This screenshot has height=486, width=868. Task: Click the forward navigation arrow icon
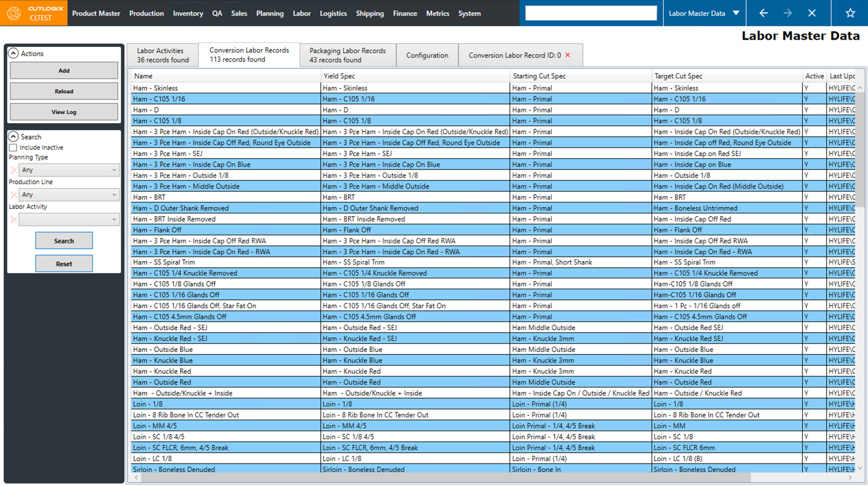[787, 13]
